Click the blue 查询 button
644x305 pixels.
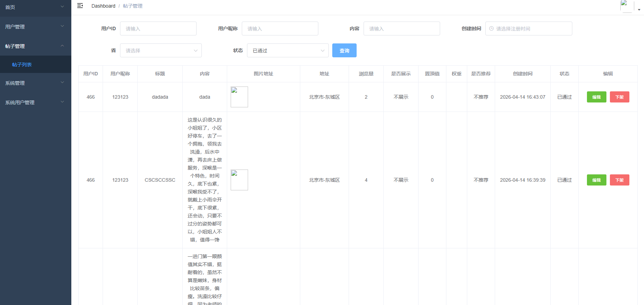point(344,50)
